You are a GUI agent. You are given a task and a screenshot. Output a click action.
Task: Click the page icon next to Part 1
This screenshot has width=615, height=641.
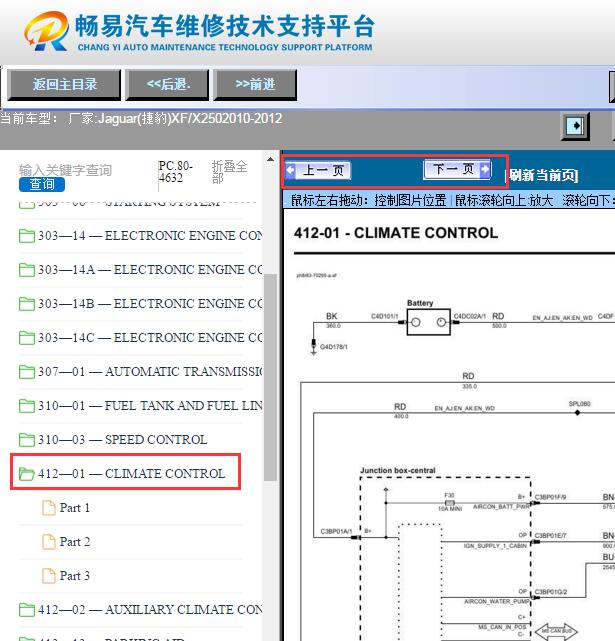pyautogui.click(x=49, y=508)
